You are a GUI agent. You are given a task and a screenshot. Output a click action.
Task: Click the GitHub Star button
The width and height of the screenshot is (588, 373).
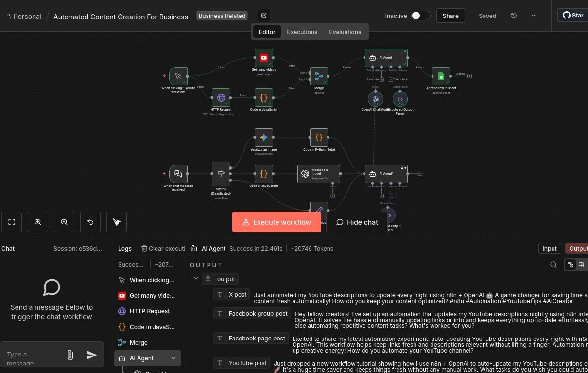pos(573,15)
